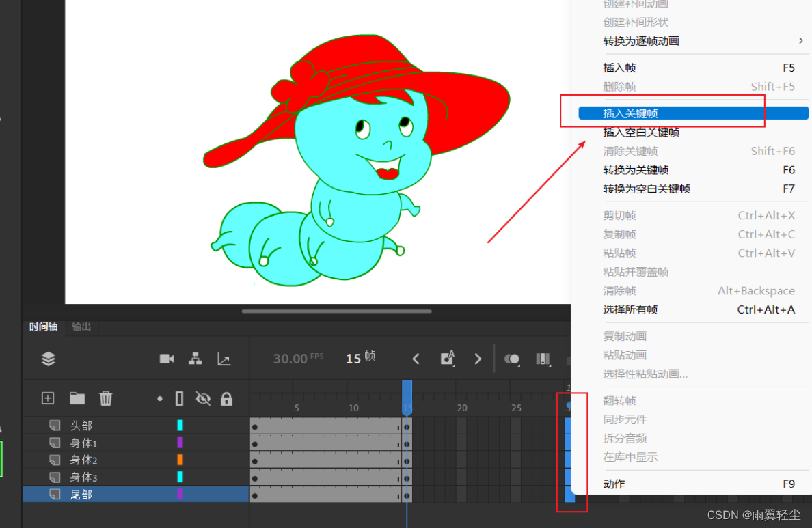Viewport: 812px width, 528px height.
Task: Click the edit multiple frames icon
Action: pos(543,359)
